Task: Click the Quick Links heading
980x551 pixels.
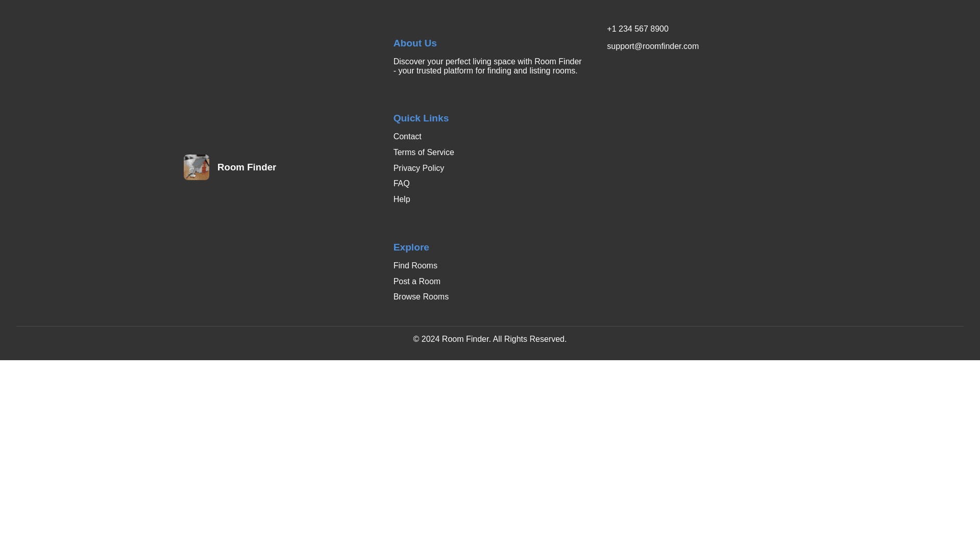Action: click(x=421, y=118)
